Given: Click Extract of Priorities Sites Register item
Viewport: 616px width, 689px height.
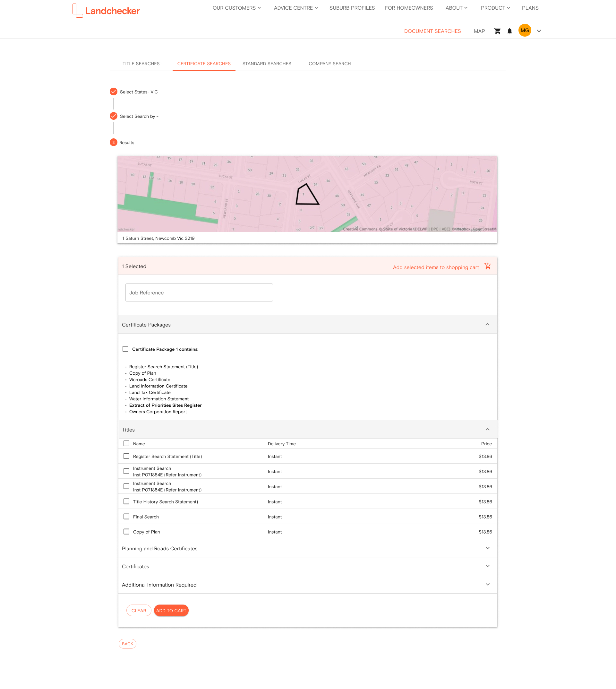Looking at the screenshot, I should coord(165,405).
